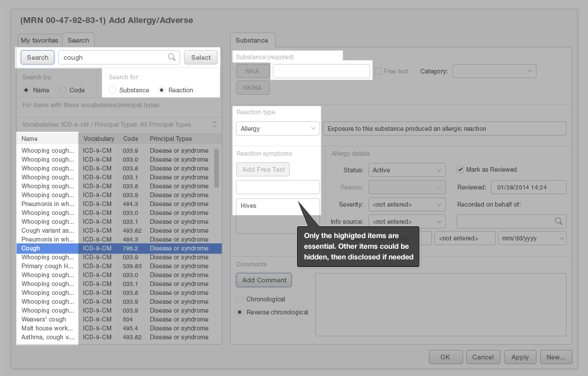Select Chronological comment order
Viewport: 588px width, 376px height.
point(240,299)
